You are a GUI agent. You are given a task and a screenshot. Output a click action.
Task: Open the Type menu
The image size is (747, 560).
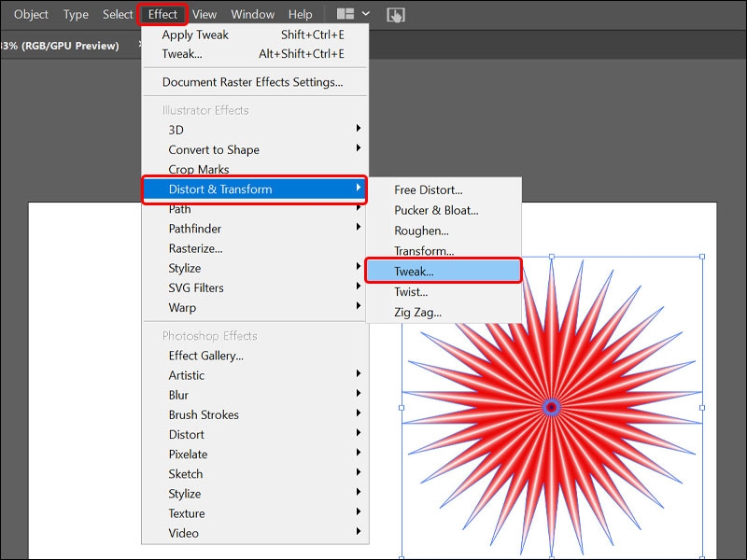click(x=76, y=14)
